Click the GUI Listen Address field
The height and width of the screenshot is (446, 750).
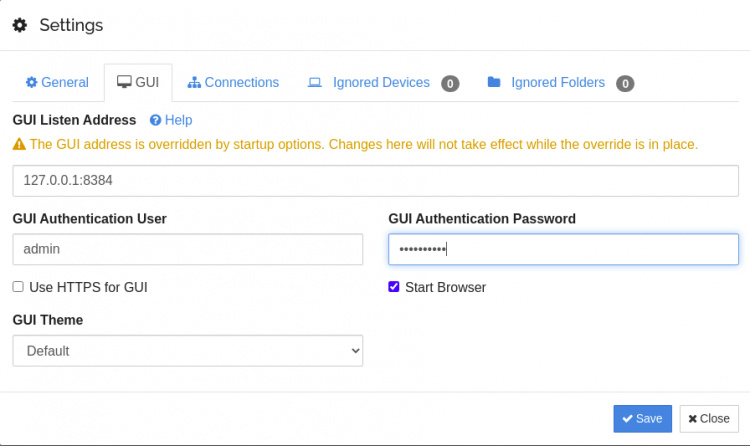point(375,181)
